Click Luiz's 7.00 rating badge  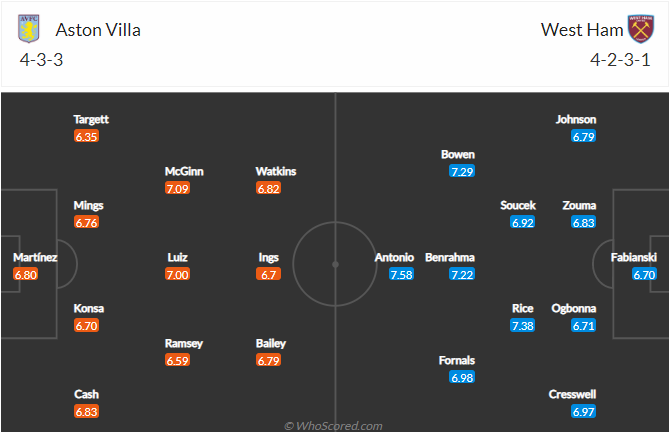[177, 274]
